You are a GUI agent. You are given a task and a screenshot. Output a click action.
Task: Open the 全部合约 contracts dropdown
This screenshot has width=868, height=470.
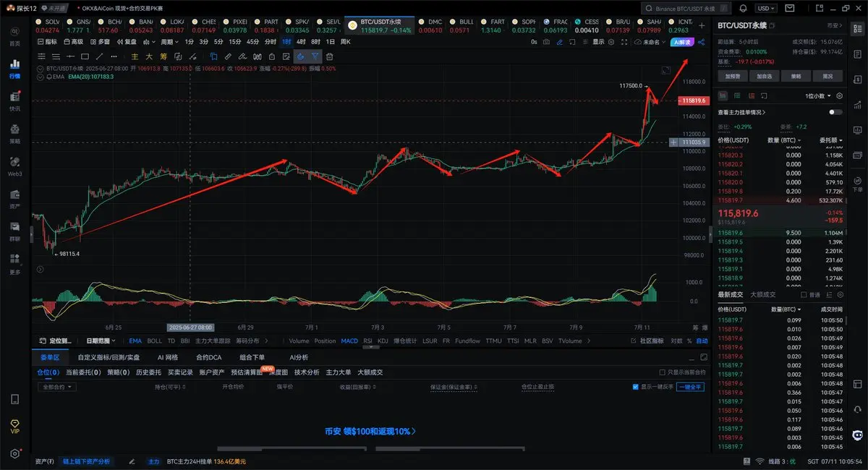tap(56, 387)
